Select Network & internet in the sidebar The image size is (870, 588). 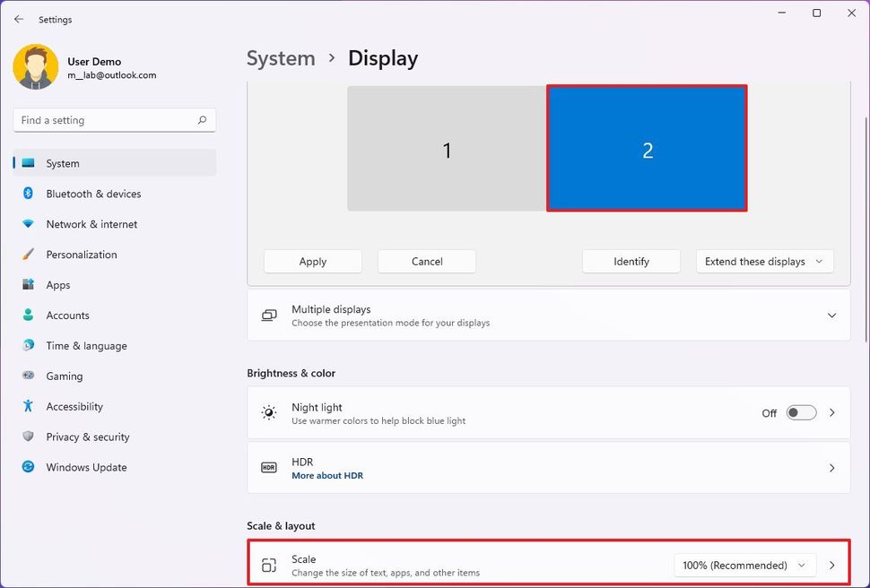point(93,224)
